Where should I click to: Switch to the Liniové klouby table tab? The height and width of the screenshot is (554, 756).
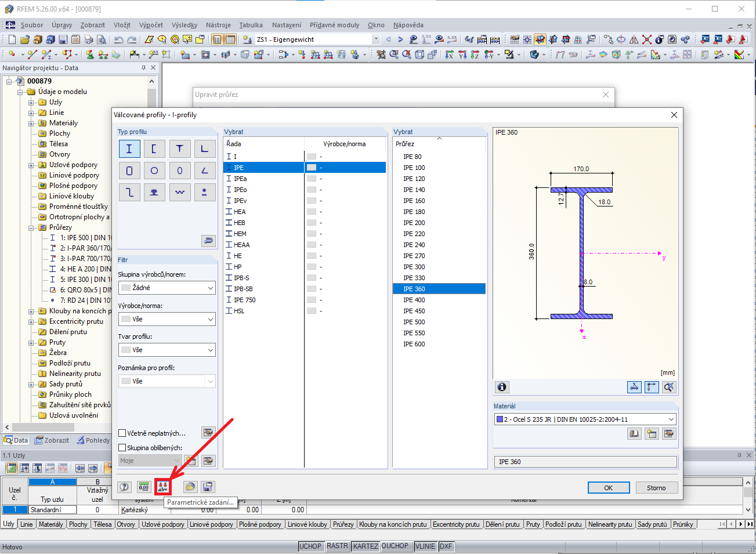pos(307,524)
